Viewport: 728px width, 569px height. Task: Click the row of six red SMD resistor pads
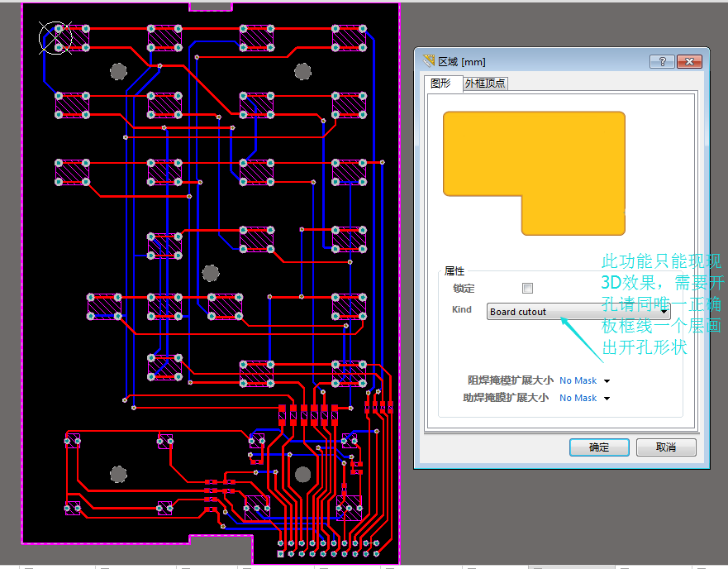(x=308, y=414)
